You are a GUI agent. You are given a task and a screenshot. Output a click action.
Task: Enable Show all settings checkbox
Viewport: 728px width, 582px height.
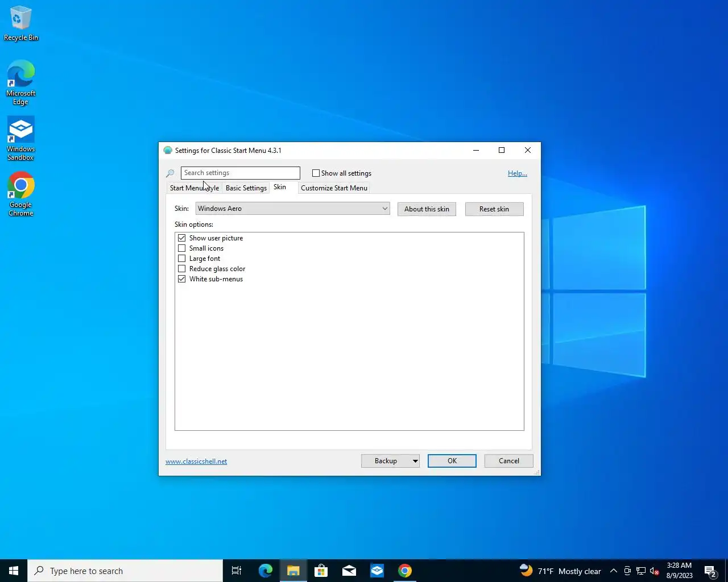[x=316, y=173]
